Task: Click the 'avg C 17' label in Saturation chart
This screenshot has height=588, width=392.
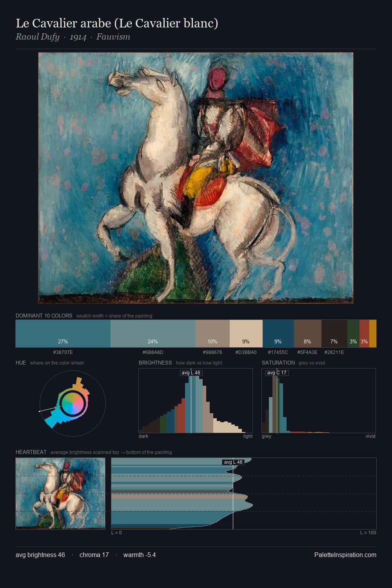Action: 277,373
